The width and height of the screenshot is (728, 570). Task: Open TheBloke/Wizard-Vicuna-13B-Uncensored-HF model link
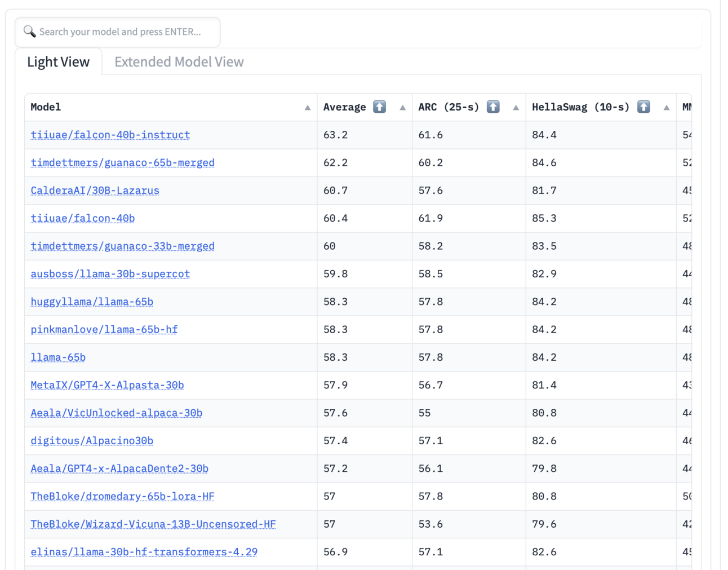tap(153, 524)
